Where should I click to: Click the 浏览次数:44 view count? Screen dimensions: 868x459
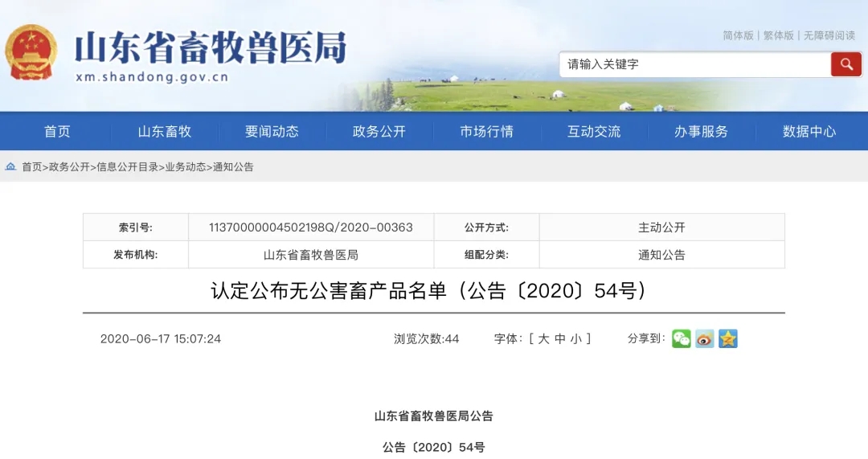click(426, 339)
